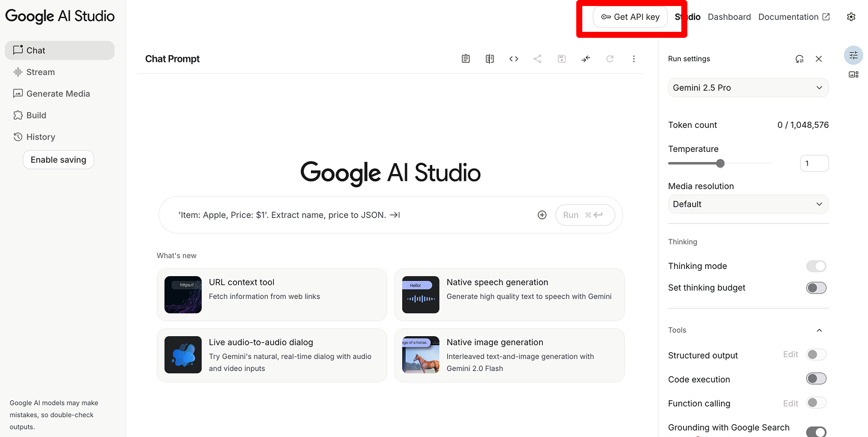Open the three-dot more options menu

point(634,59)
